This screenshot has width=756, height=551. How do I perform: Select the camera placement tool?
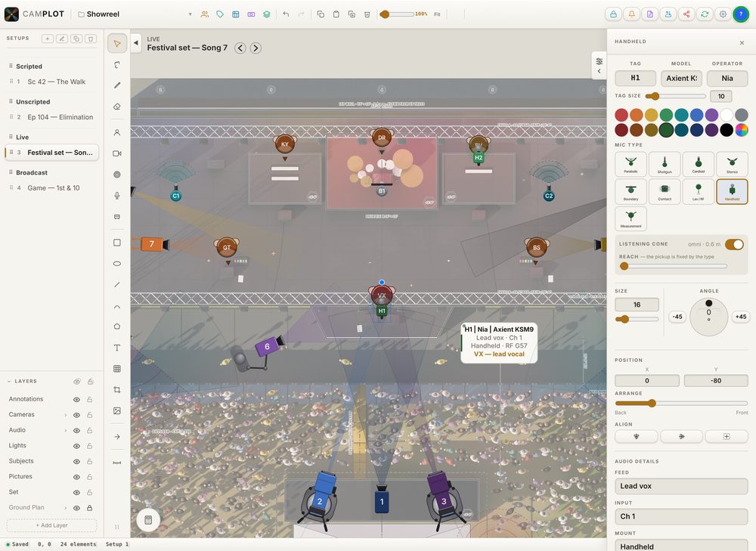(x=117, y=153)
